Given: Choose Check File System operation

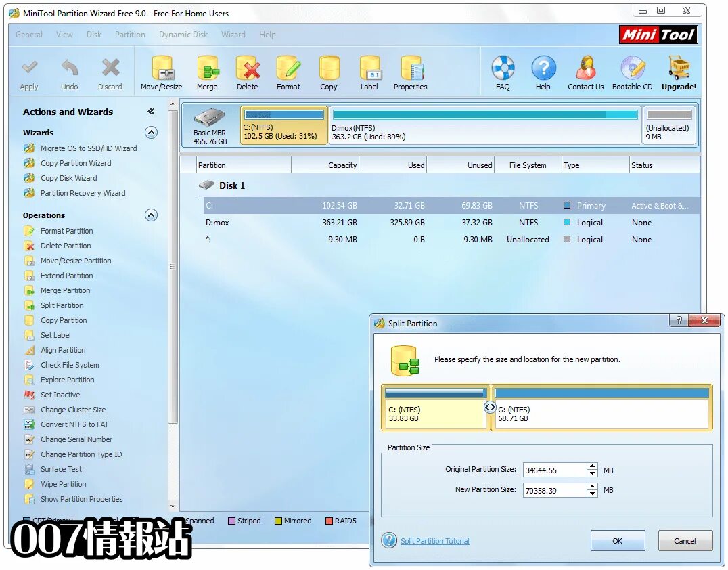Looking at the screenshot, I should [70, 365].
